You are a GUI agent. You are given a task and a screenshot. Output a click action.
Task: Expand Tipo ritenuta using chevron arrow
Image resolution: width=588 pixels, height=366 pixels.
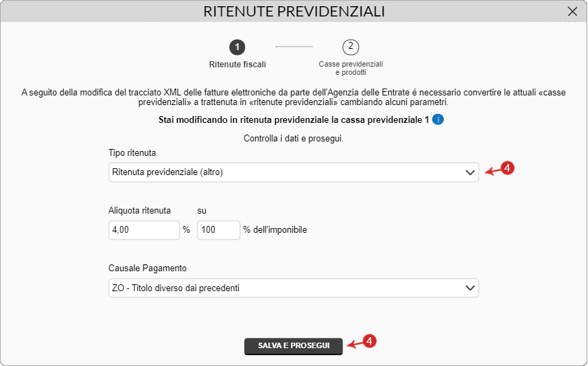[x=470, y=172]
